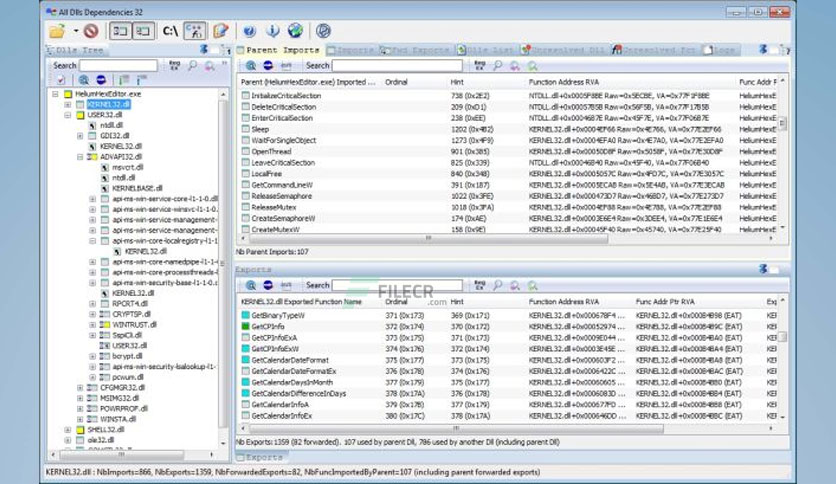Click KERNEL32.dll Exported Function Name header

[301, 302]
